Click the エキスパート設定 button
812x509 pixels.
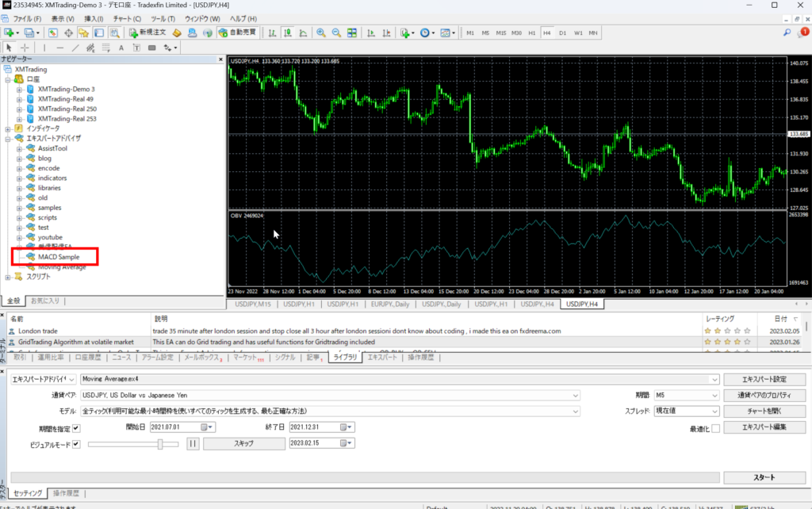[764, 379]
